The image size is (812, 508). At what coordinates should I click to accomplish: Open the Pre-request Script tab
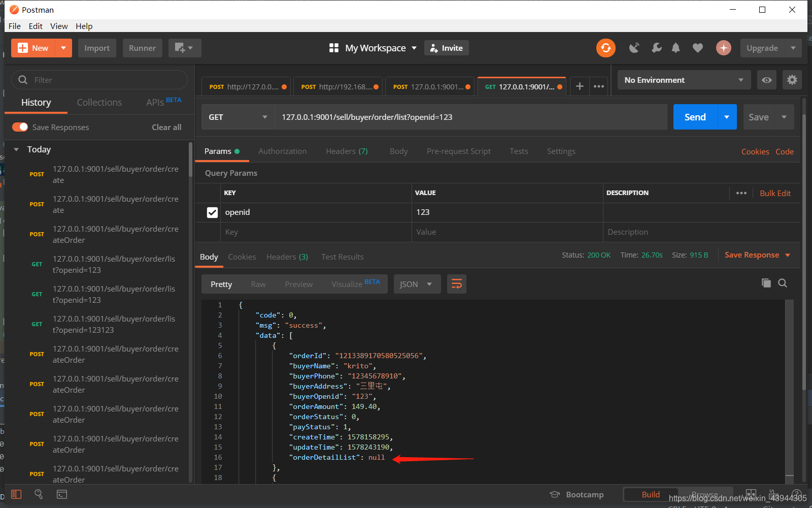[459, 151]
